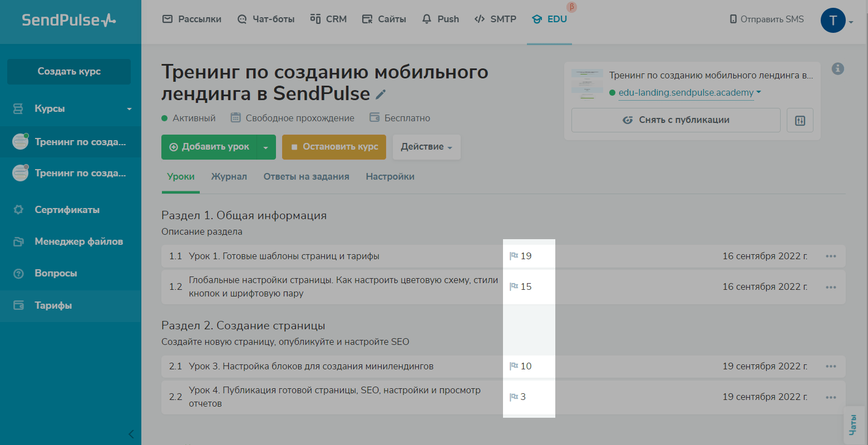This screenshot has height=445, width=868.
Task: Open the Чаты side widget
Action: (852, 425)
